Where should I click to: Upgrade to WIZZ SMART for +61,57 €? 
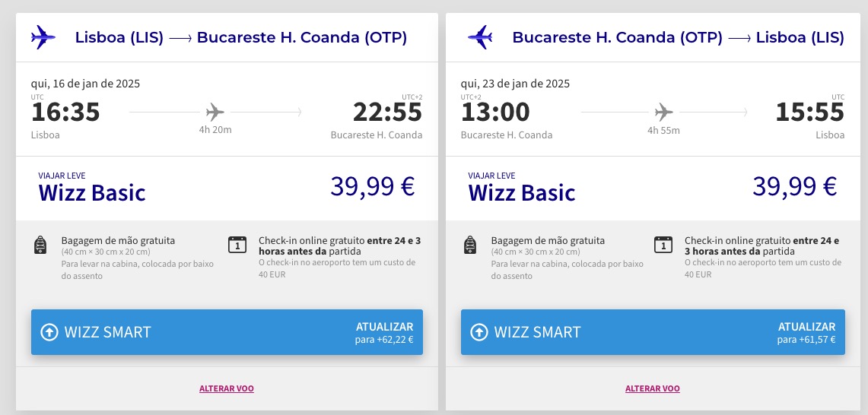coord(653,332)
